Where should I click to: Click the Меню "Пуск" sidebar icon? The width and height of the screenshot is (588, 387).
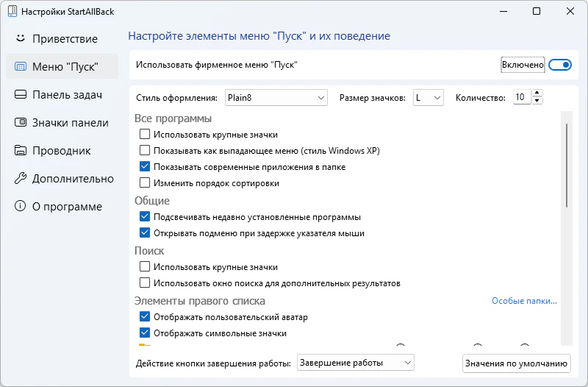point(21,66)
